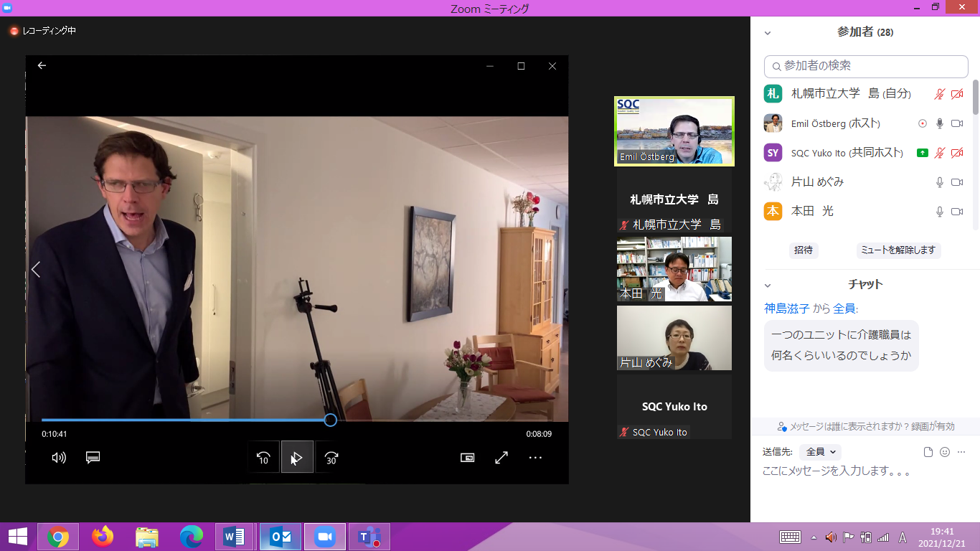The height and width of the screenshot is (551, 980).
Task: Click Emil Östberg's microphone icon
Action: pyautogui.click(x=940, y=123)
